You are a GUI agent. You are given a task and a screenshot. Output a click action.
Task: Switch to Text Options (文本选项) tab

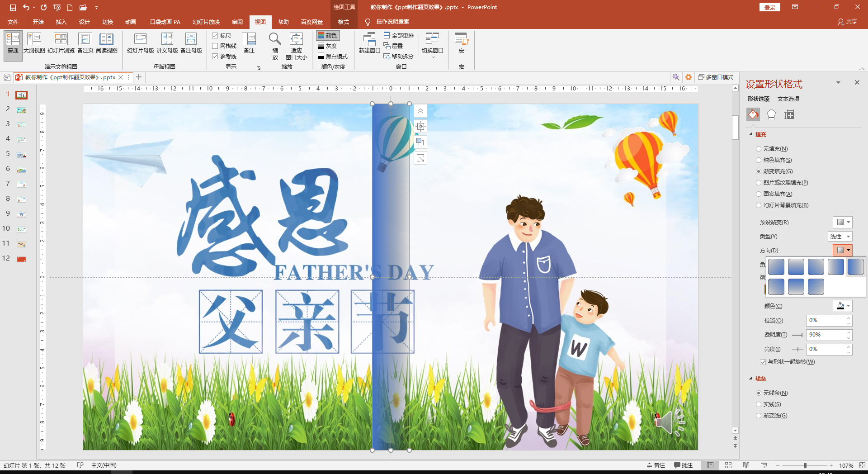tap(788, 99)
